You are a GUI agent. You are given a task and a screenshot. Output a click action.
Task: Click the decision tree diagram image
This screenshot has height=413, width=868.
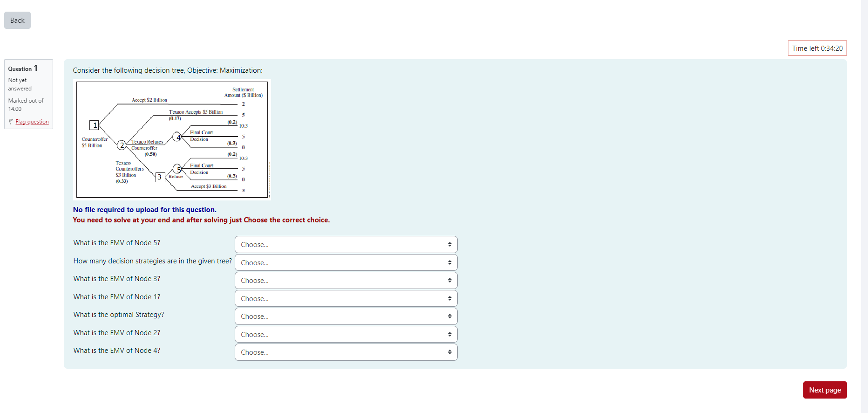(x=172, y=139)
